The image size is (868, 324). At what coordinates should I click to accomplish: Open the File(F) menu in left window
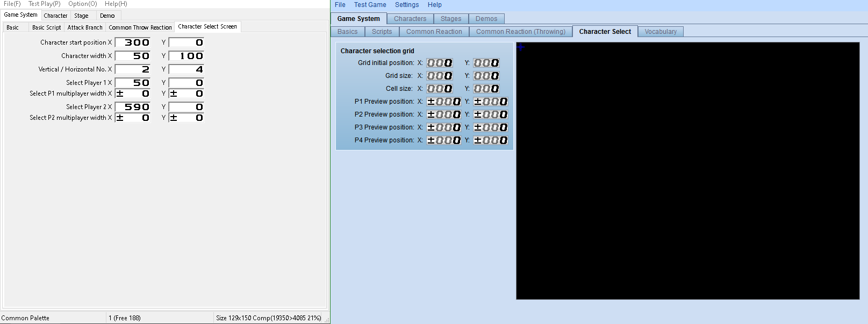pos(12,4)
